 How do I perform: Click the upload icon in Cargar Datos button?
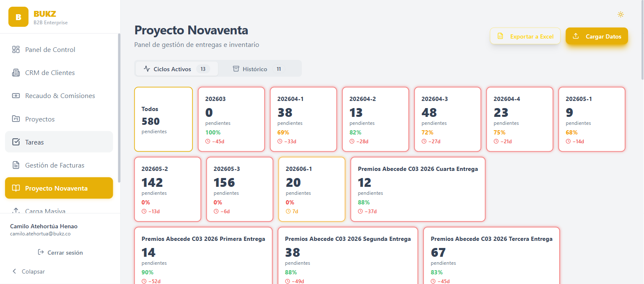pos(576,36)
